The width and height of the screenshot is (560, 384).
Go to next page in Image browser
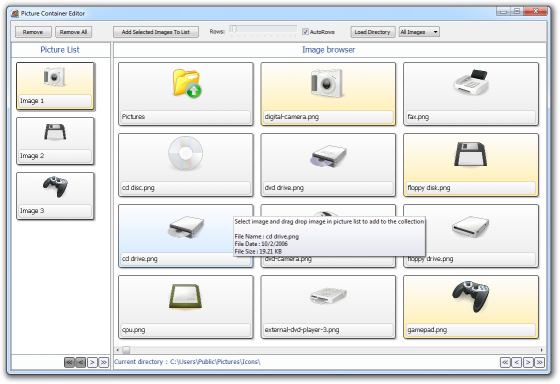pyautogui.click(x=528, y=362)
